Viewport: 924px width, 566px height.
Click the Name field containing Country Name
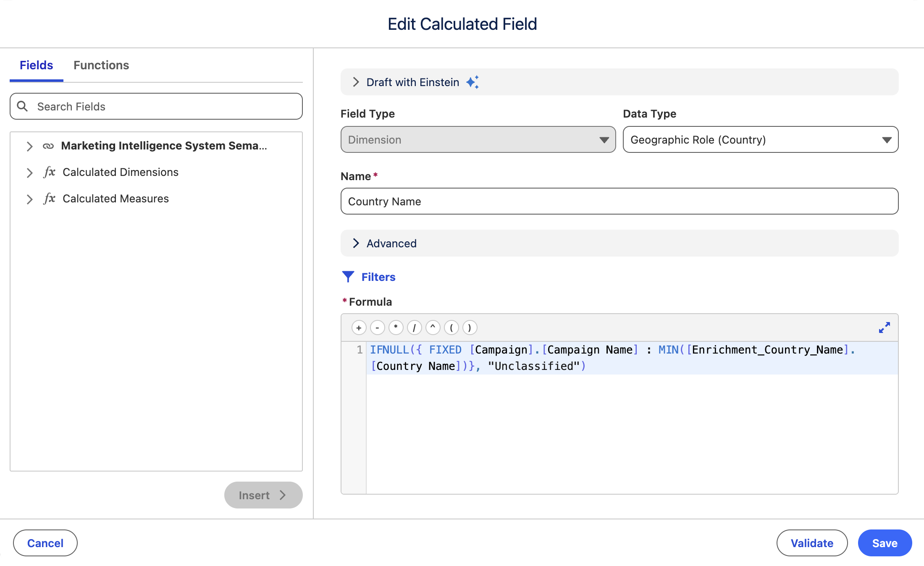point(619,201)
